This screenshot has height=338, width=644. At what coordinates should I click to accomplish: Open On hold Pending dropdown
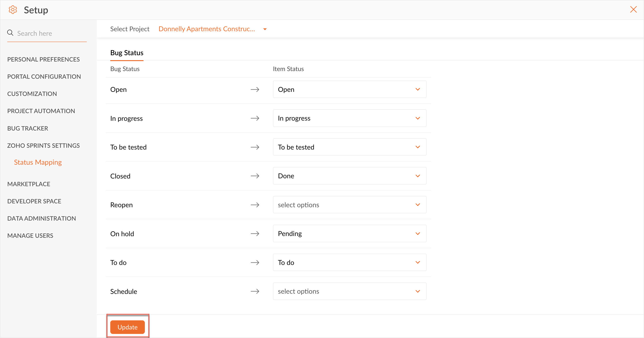tap(349, 234)
